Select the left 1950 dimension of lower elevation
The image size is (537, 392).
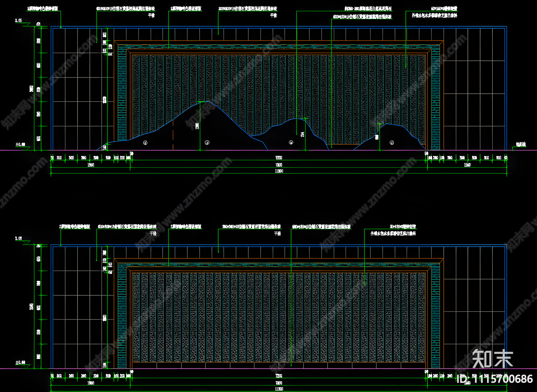91,383
